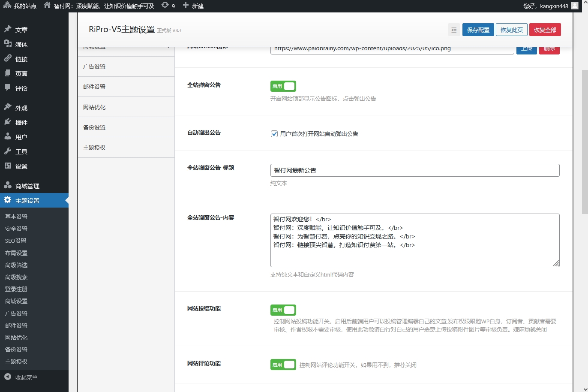Click the 全站弹窗公告-标题 text field
The width and height of the screenshot is (588, 392).
[x=415, y=170]
